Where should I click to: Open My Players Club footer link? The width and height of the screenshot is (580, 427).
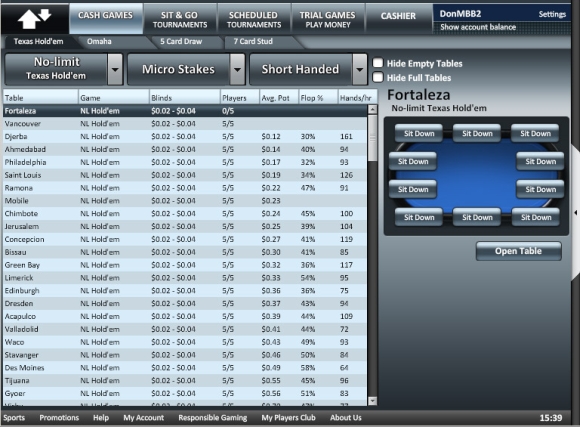[289, 418]
